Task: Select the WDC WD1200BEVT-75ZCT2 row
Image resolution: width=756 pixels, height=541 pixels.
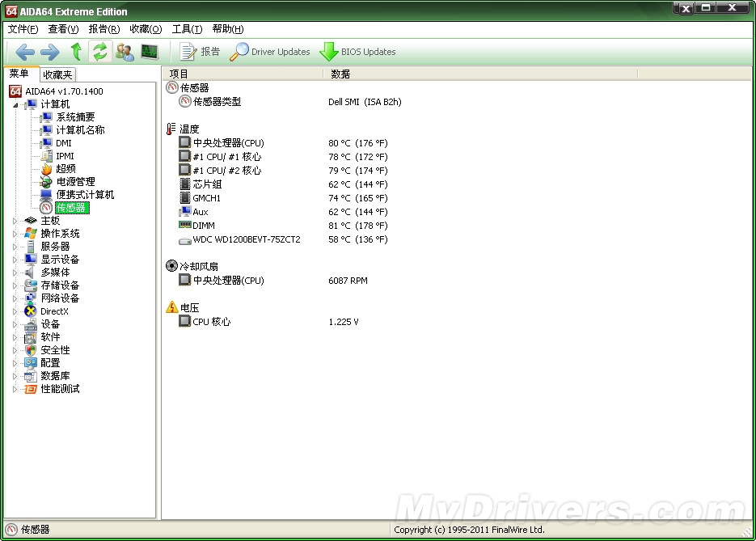Action: click(x=283, y=239)
